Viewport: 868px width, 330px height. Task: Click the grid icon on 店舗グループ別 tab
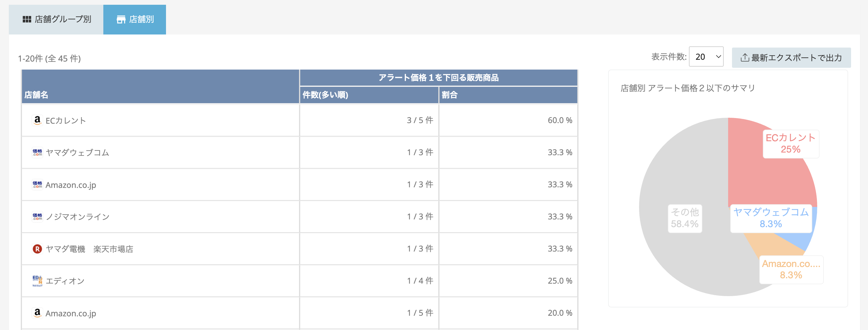(x=27, y=20)
